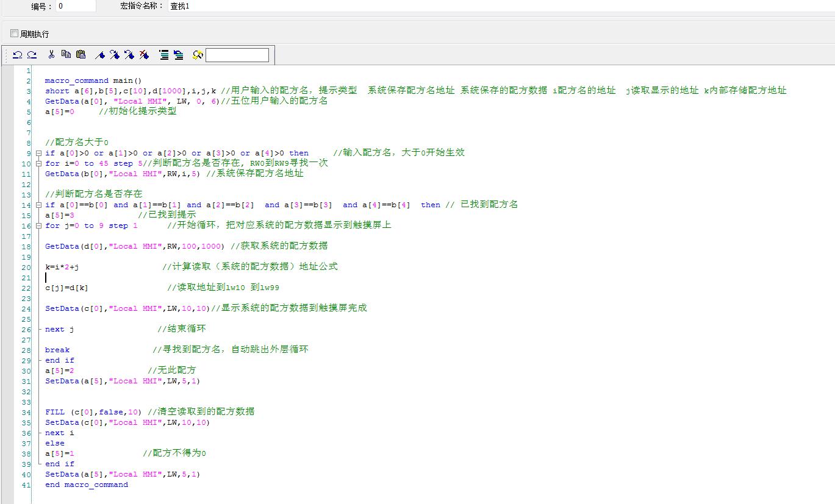Jump to next bookmark flag icon
The image size is (835, 504).
114,55
